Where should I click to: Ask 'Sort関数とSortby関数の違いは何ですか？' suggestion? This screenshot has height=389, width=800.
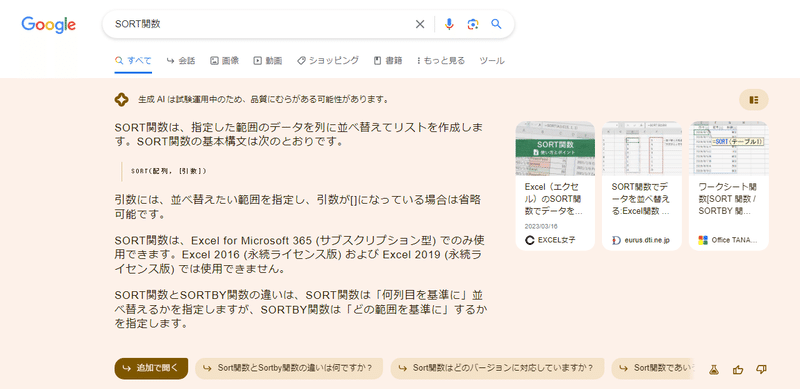(x=289, y=369)
